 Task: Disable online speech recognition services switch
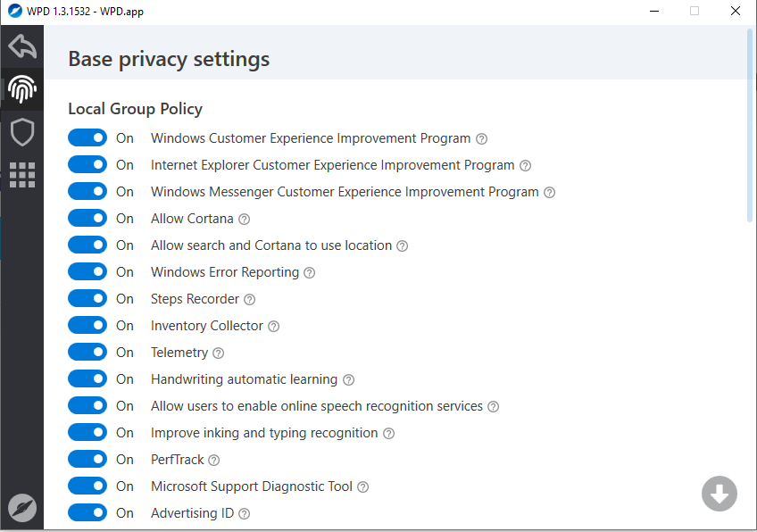pyautogui.click(x=87, y=406)
